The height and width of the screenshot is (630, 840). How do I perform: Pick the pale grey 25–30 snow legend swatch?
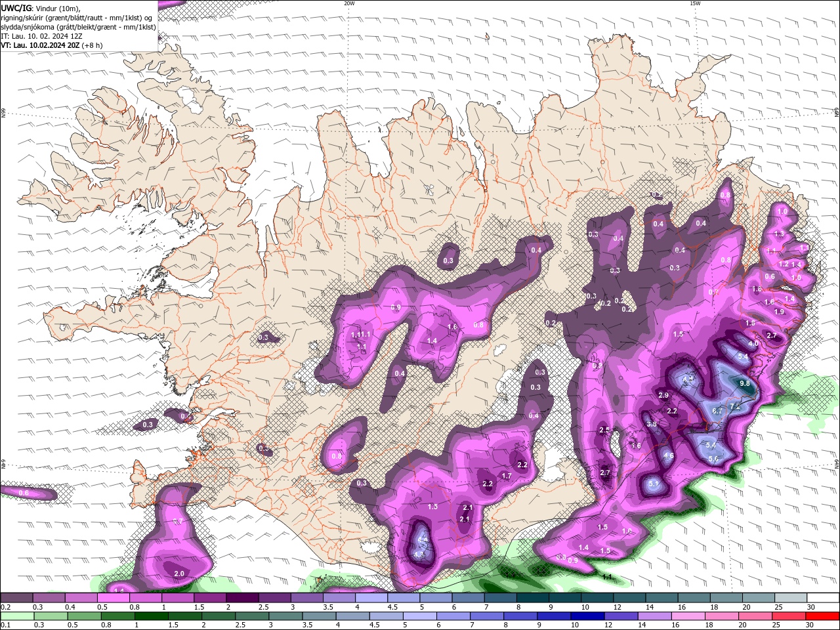pos(791,598)
